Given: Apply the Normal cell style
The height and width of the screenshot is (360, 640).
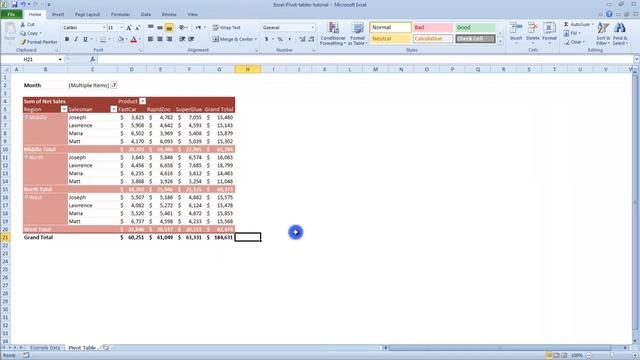Looking at the screenshot, I should [391, 27].
